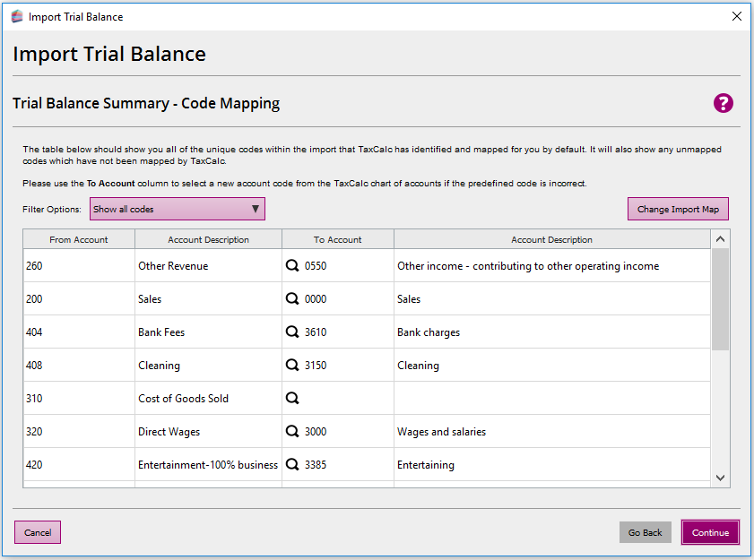Open account lookup for Cleaning row
This screenshot has width=754, height=560.
pyautogui.click(x=292, y=365)
